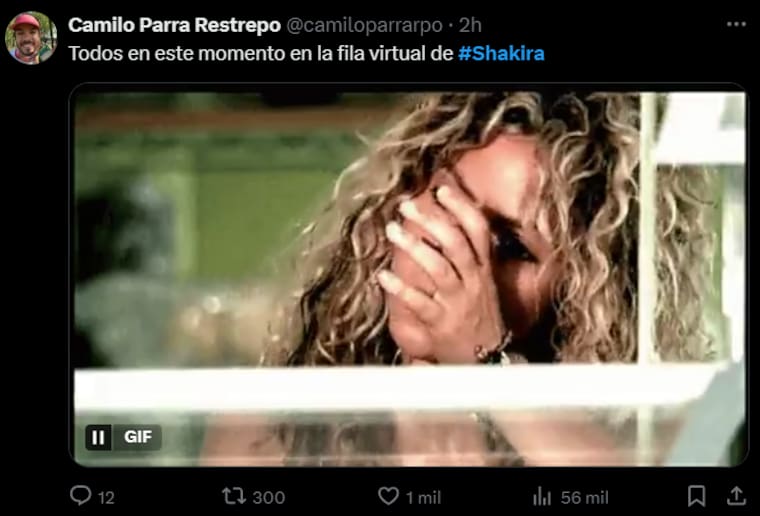Click the 56 mil views count
This screenshot has height=516, width=760.
click(584, 498)
